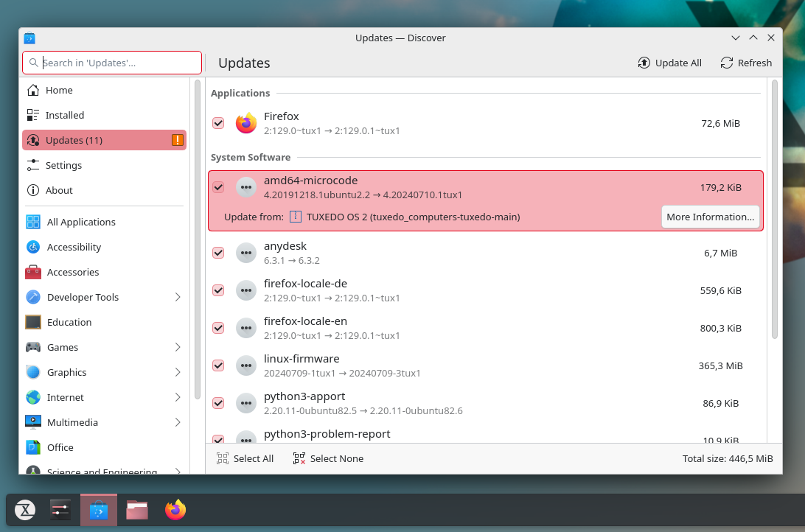Click the Accessibility category icon

(33, 247)
